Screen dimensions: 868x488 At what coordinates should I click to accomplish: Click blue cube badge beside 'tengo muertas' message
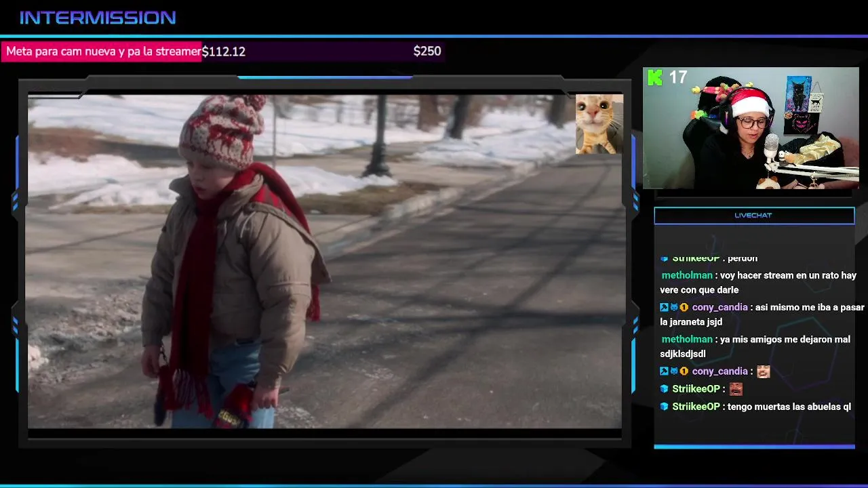click(x=665, y=407)
